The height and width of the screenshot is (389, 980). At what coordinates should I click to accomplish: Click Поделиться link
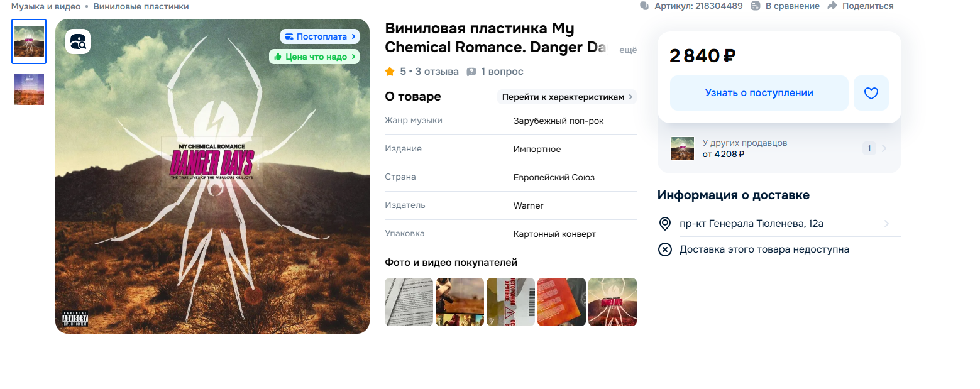coord(867,6)
